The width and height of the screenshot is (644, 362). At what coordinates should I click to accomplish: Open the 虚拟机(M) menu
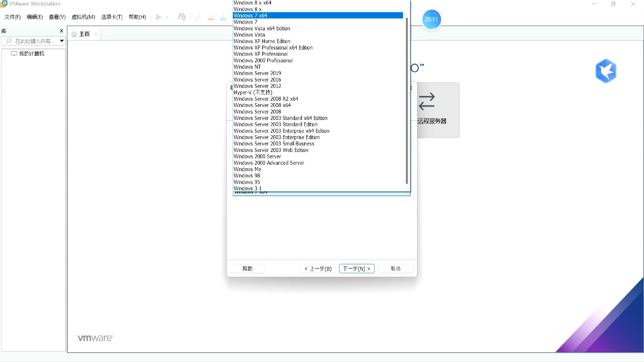pos(83,17)
